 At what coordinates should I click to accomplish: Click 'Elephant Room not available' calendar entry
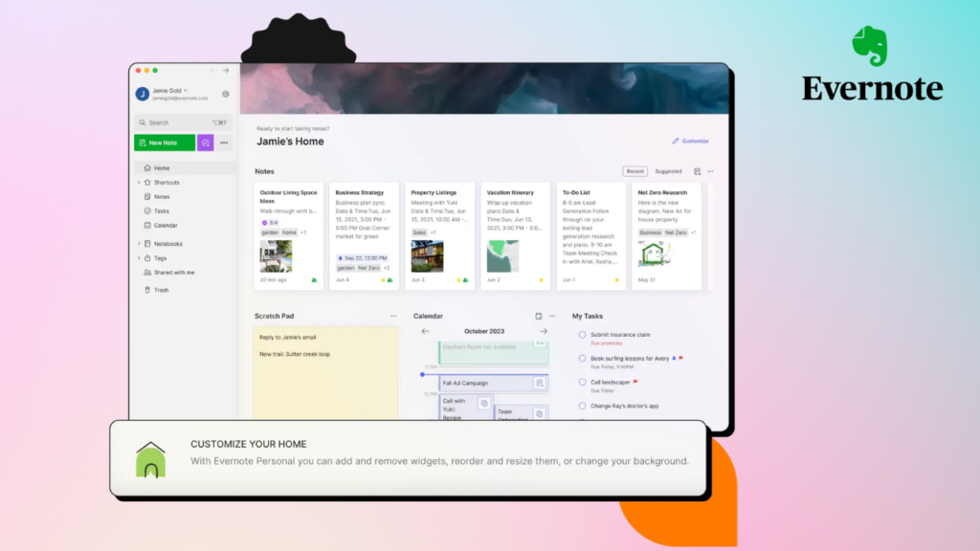pyautogui.click(x=494, y=352)
